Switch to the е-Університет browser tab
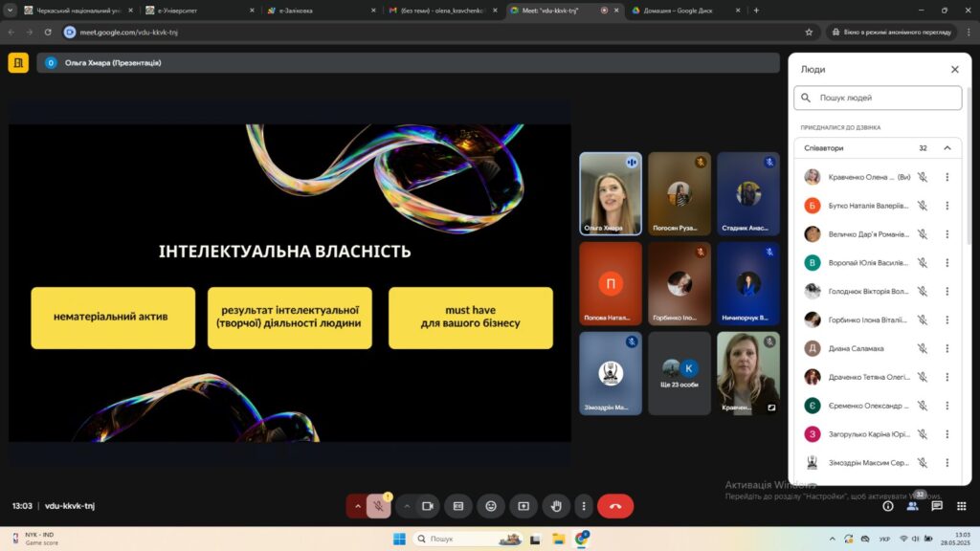 (x=196, y=11)
